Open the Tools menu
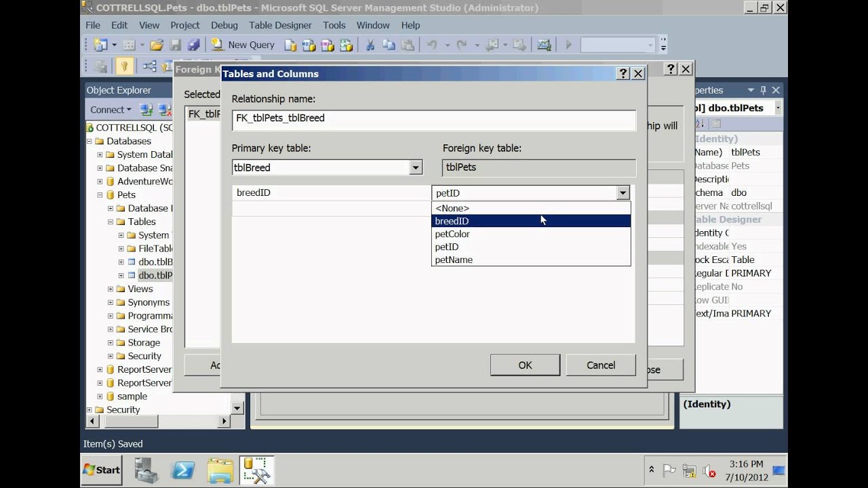The width and height of the screenshot is (868, 488). click(334, 25)
